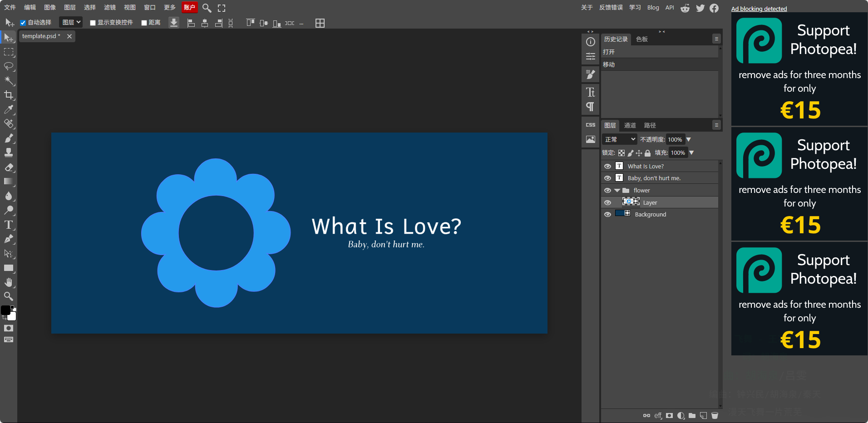Click the trash icon to delete layer
This screenshot has height=423, width=868.
coord(715,415)
